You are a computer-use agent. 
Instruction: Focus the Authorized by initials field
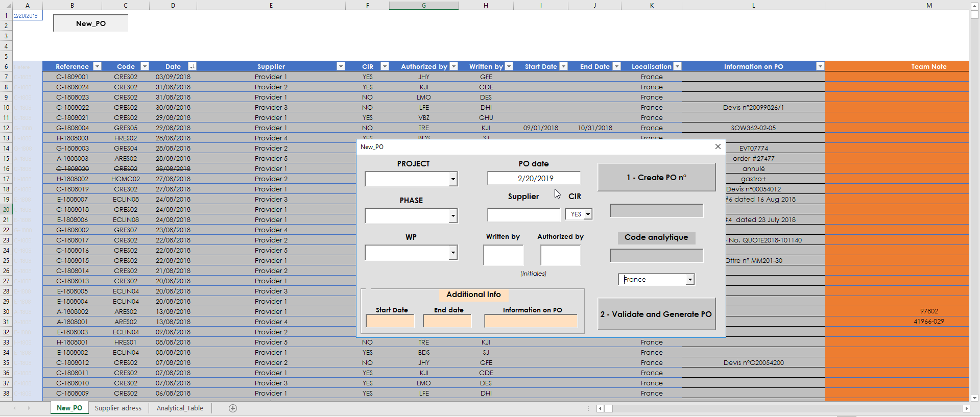[560, 255]
